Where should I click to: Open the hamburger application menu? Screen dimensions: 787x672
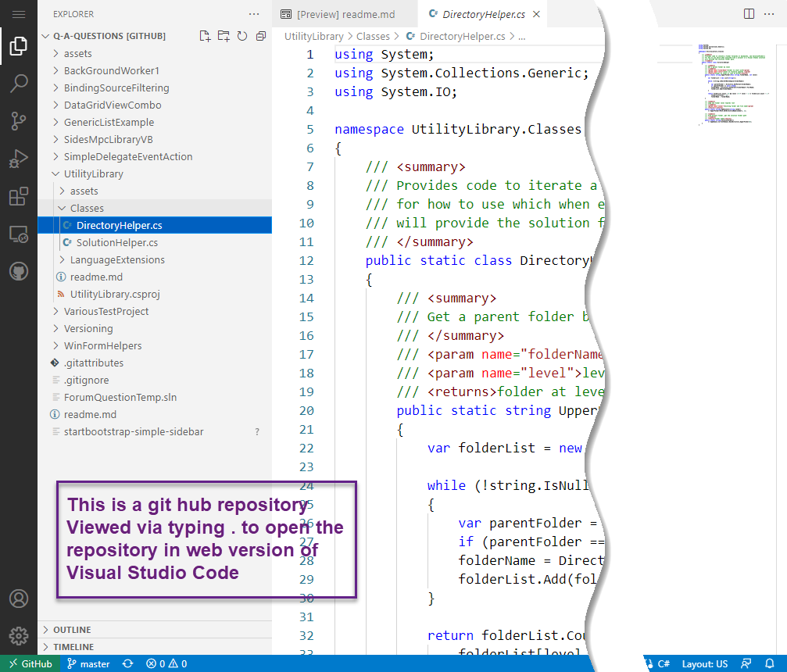coord(19,14)
